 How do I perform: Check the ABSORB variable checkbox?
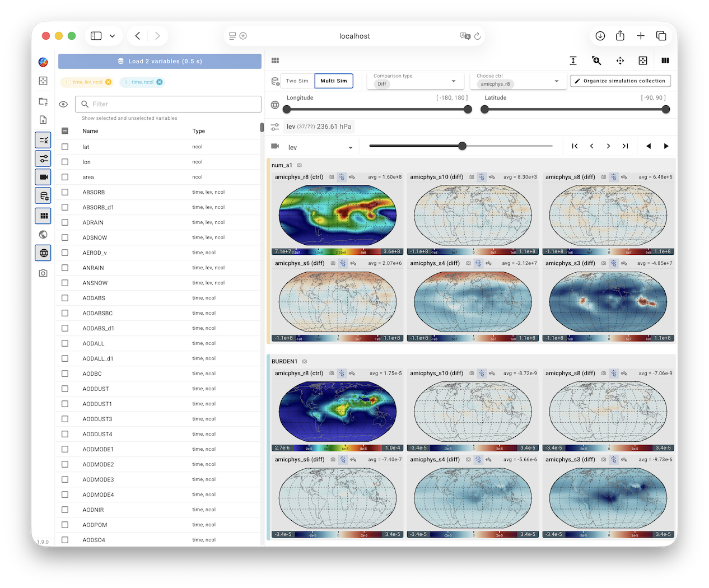[65, 192]
